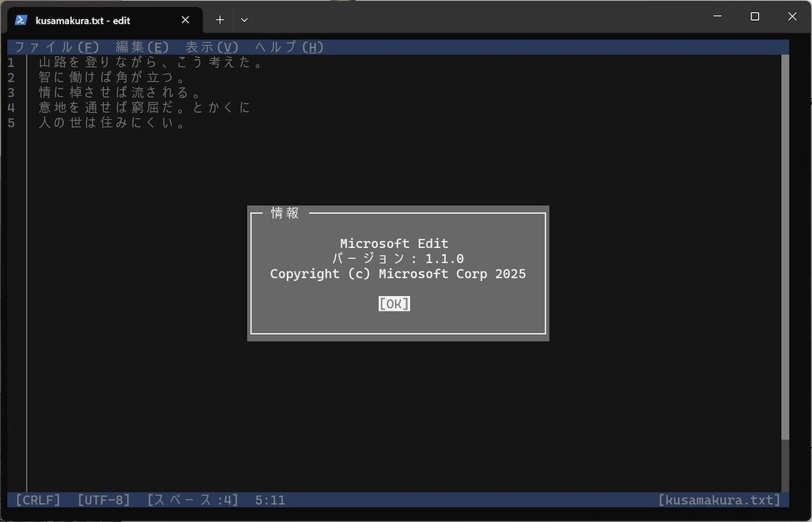Click the [スペース:4] indentation indicator
The width and height of the screenshot is (812, 522).
coord(193,500)
